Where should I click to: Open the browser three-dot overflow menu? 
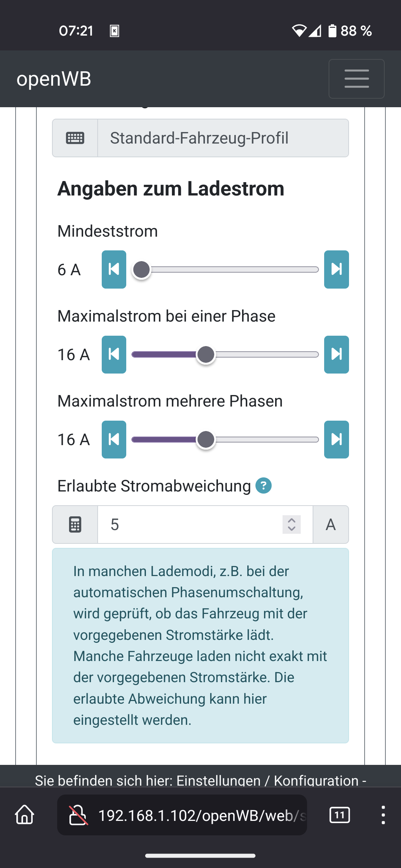pyautogui.click(x=383, y=815)
